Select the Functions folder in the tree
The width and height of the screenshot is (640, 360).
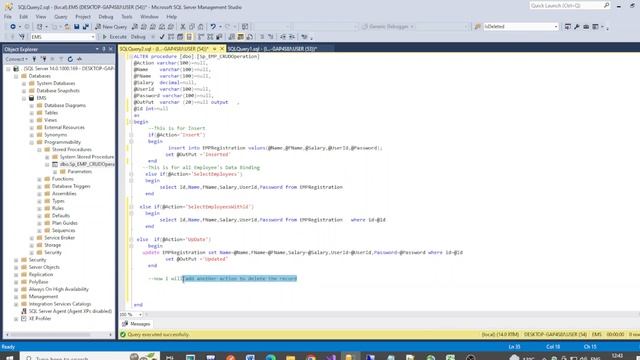click(62, 179)
